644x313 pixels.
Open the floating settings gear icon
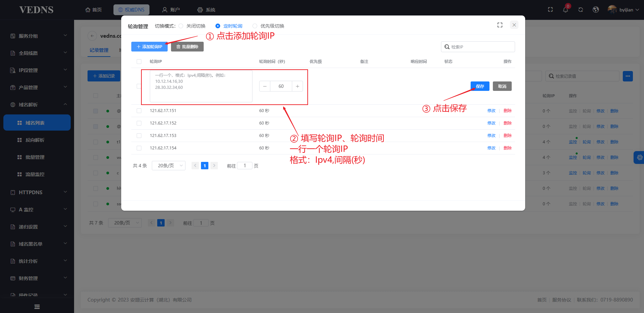pos(640,157)
